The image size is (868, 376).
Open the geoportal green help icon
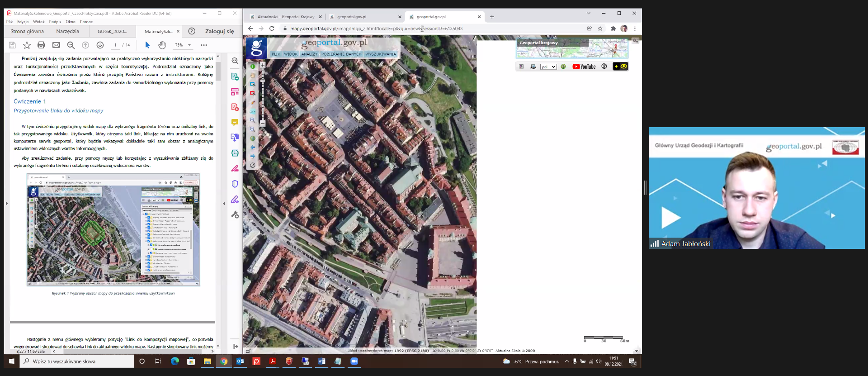pyautogui.click(x=563, y=67)
